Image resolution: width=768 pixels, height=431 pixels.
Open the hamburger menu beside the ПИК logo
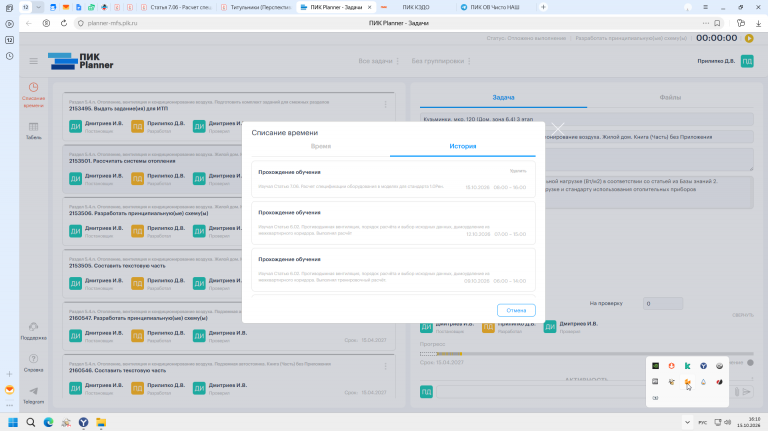33,61
